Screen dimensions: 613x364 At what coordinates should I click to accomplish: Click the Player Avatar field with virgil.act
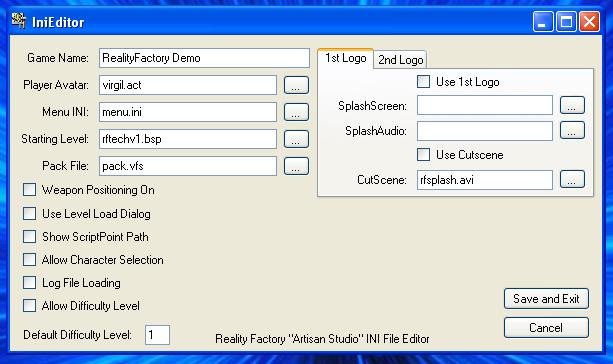point(188,85)
